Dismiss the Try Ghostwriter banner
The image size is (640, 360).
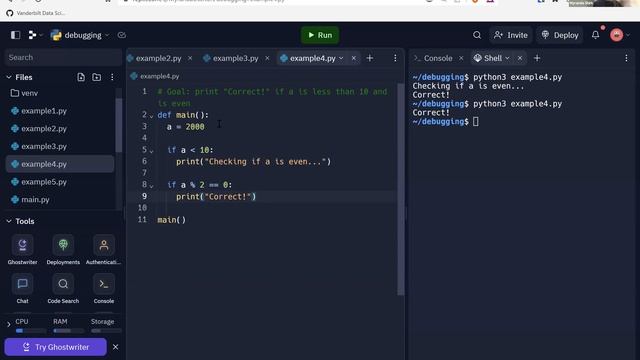(116, 347)
